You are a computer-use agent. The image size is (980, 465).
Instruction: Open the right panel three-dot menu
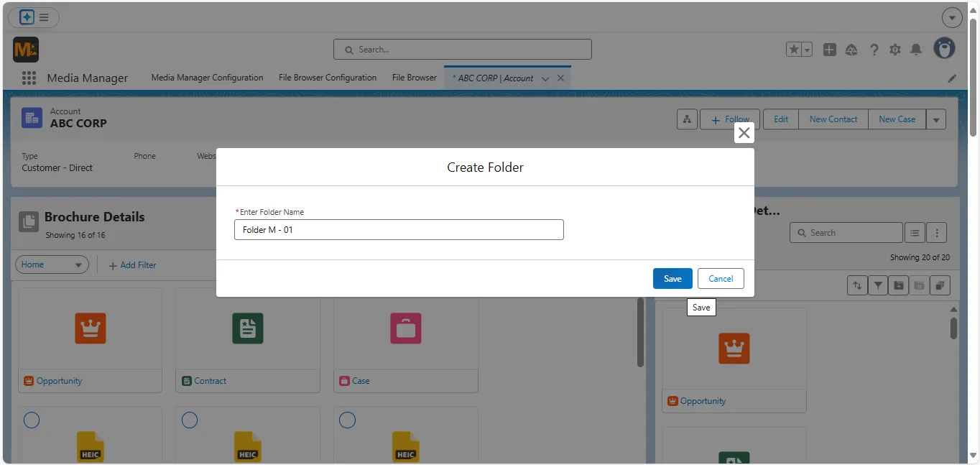[936, 233]
